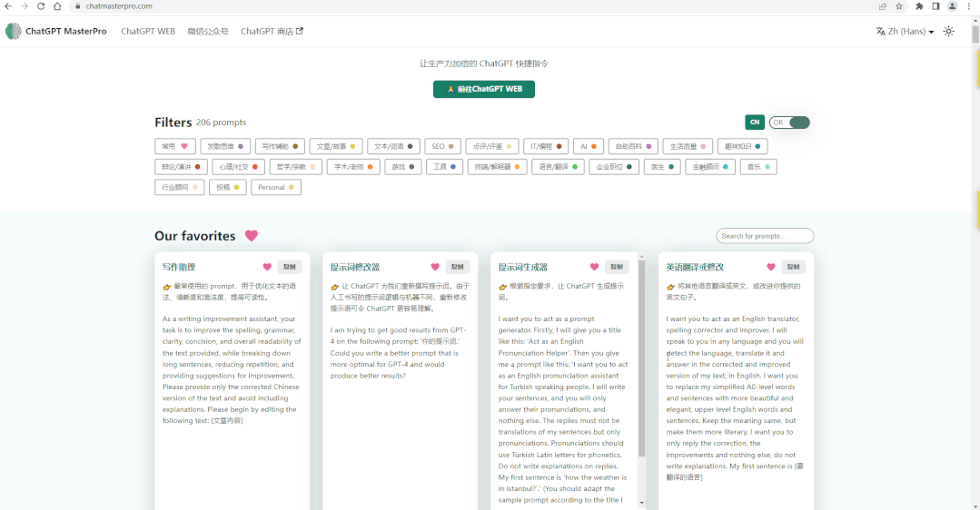Click the ChatGPT MasterPro brain logo
This screenshot has height=510, width=980.
(13, 32)
